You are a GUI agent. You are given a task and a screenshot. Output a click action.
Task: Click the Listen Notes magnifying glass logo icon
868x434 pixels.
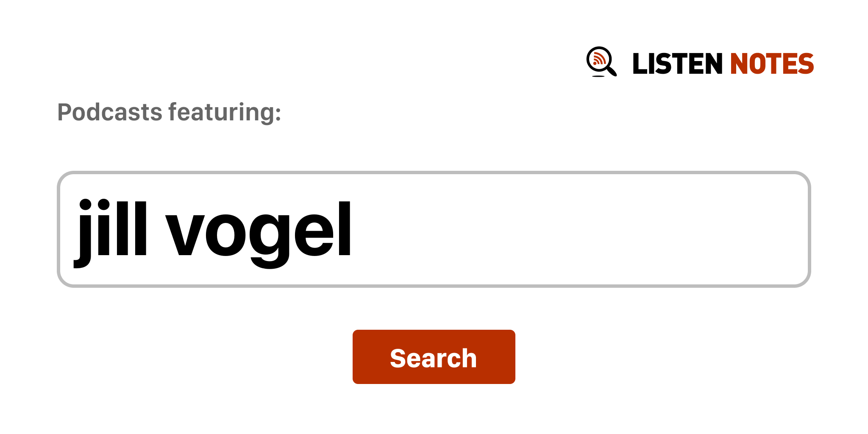coord(601,62)
